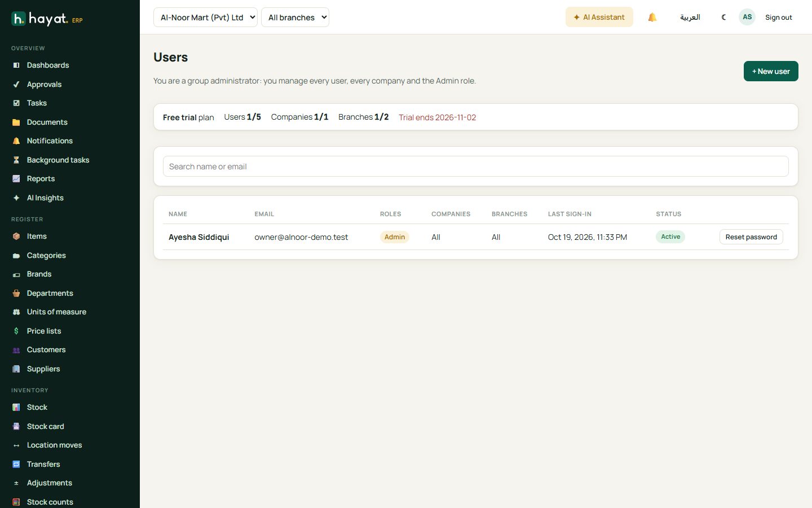Click the Last Sign-In column header
The height and width of the screenshot is (508, 812).
[x=570, y=214]
